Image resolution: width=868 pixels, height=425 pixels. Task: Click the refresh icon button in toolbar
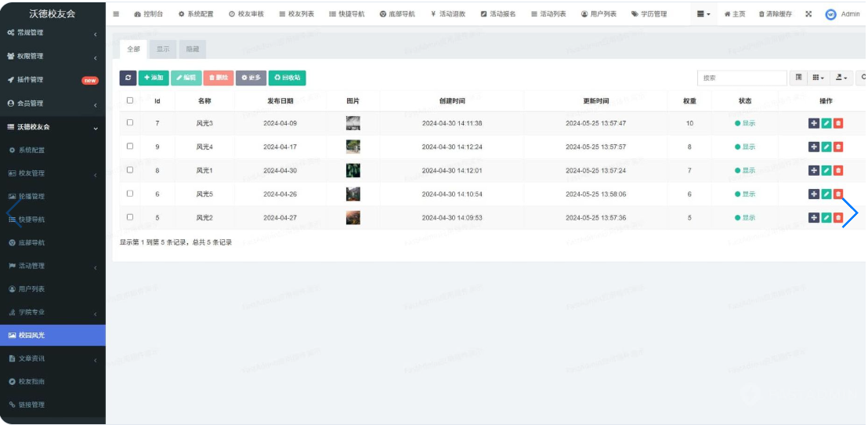click(128, 78)
